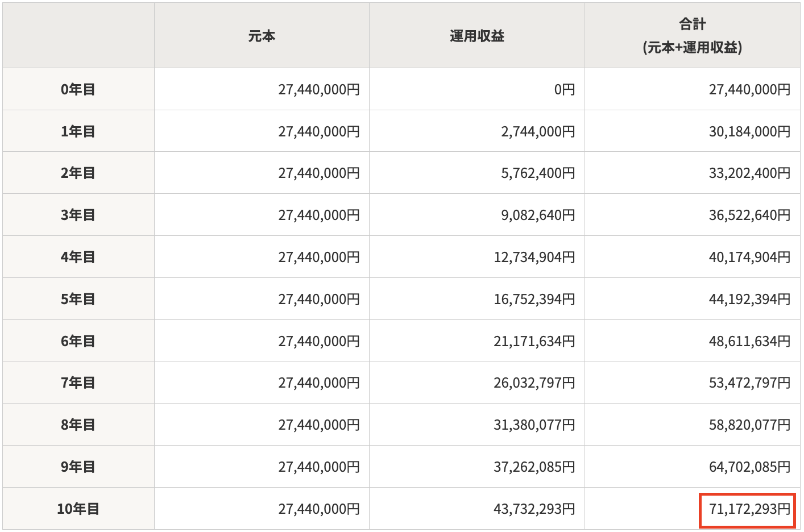Click earnings value 43,732,293円
Viewport: 804px width, 532px height.
pyautogui.click(x=534, y=509)
